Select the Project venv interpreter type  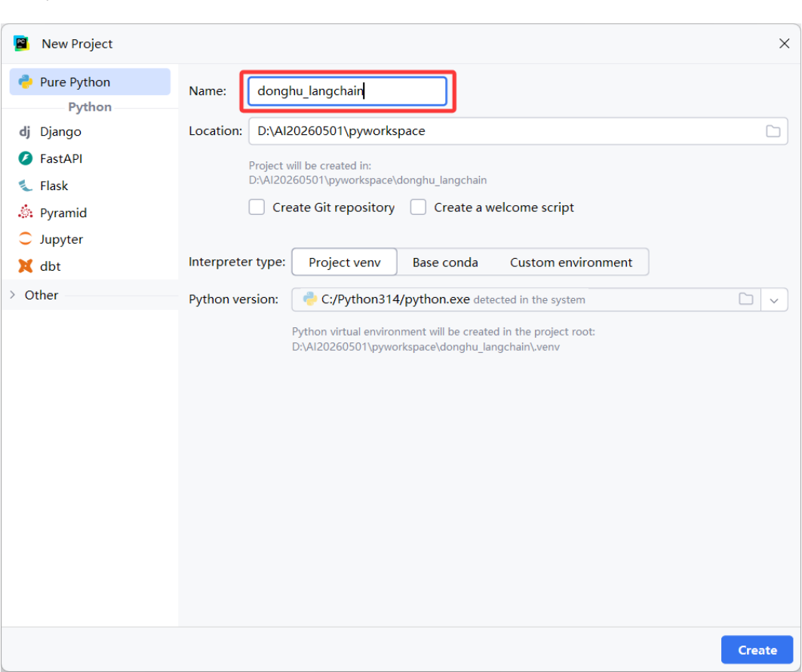point(344,262)
